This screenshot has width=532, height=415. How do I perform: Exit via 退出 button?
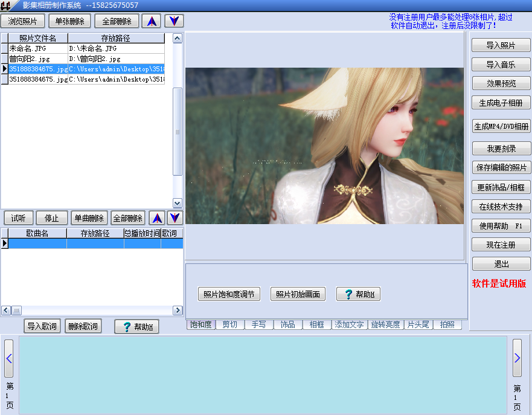coord(501,263)
